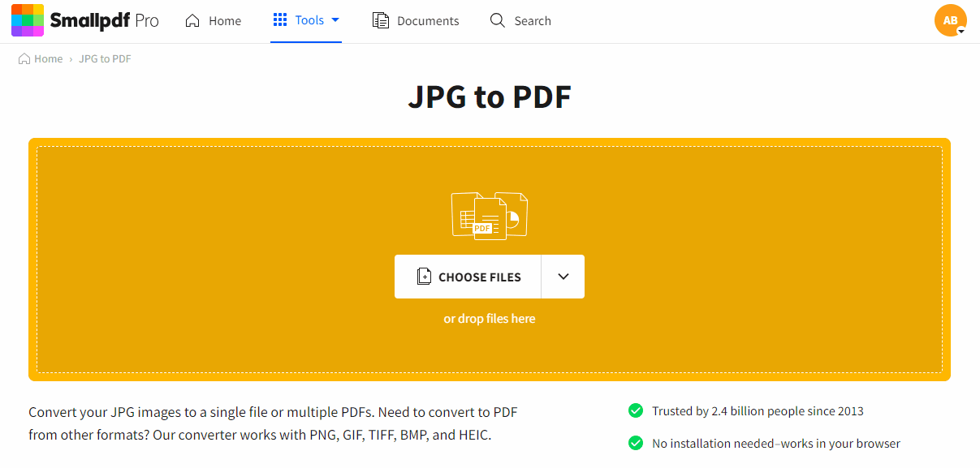Click the JPG to PDF breadcrumb
Viewport: 980px width, 468px height.
105,59
